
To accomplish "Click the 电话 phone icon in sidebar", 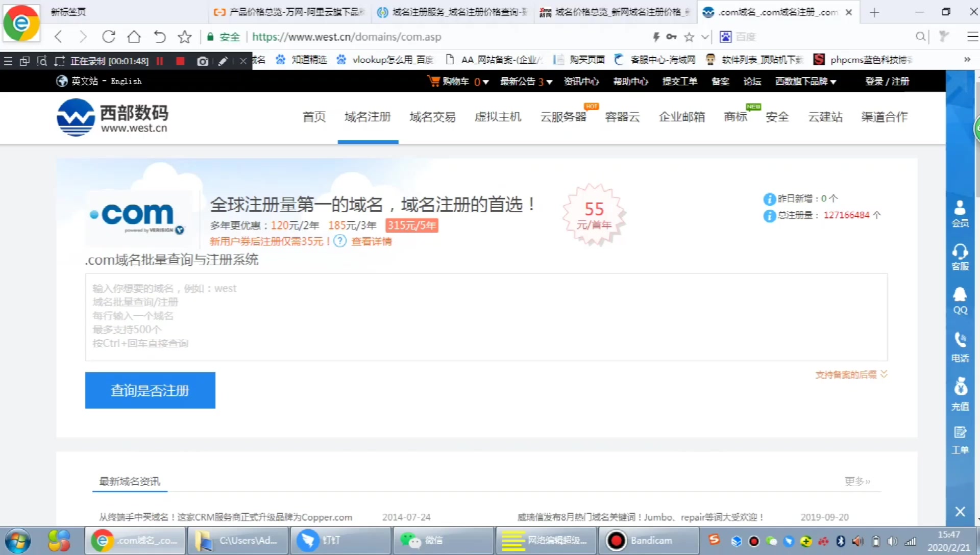I will pos(960,347).
